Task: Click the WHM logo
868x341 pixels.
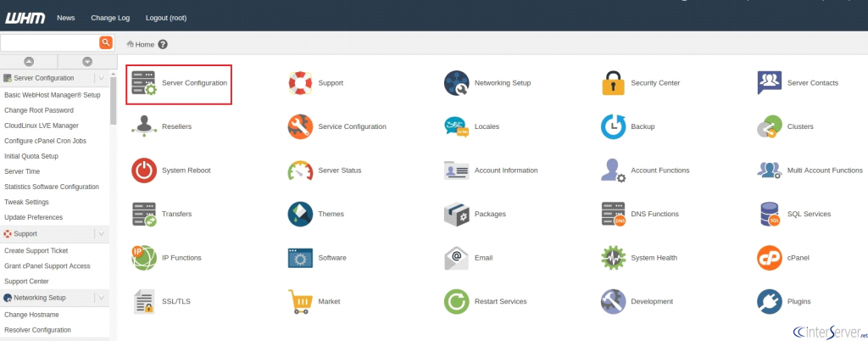Action: 25,18
